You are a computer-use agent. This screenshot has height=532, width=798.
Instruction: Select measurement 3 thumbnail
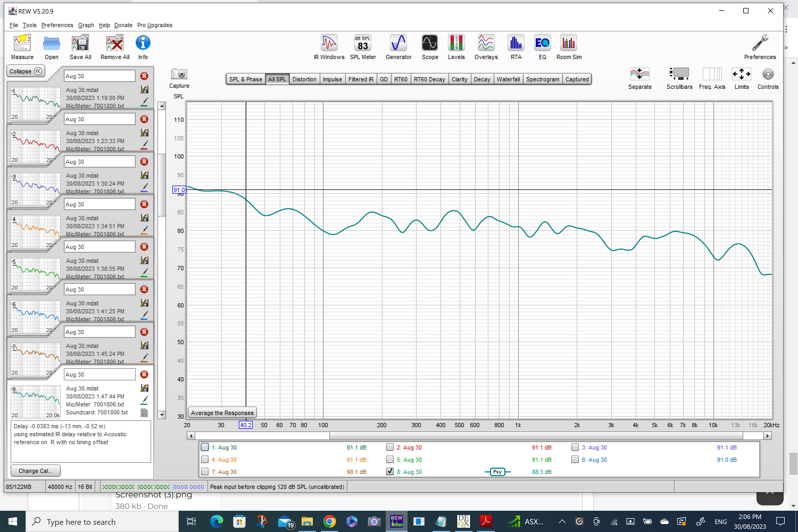tap(36, 189)
